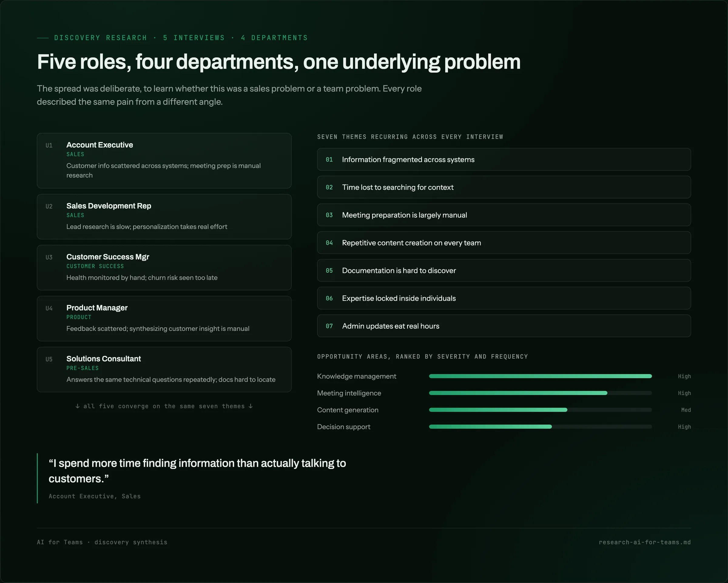Click the Account Executive, Sales attribution
This screenshot has height=583, width=728.
(x=95, y=496)
